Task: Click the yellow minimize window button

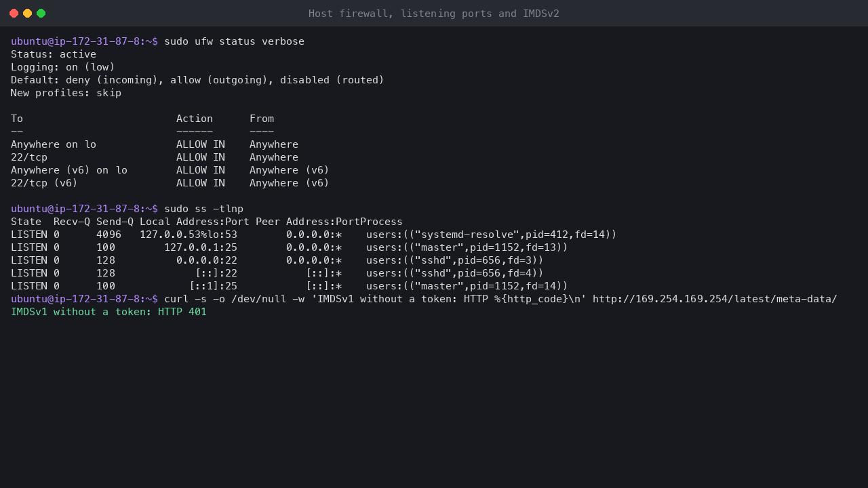Action: point(27,14)
